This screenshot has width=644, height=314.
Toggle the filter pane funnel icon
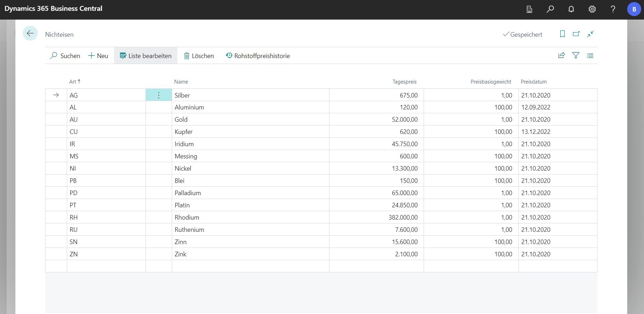(x=576, y=55)
